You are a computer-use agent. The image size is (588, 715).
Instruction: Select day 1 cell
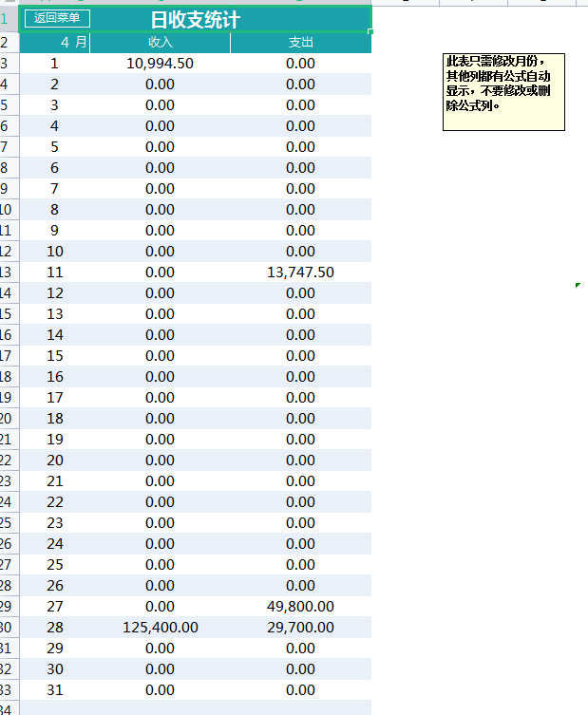point(55,64)
